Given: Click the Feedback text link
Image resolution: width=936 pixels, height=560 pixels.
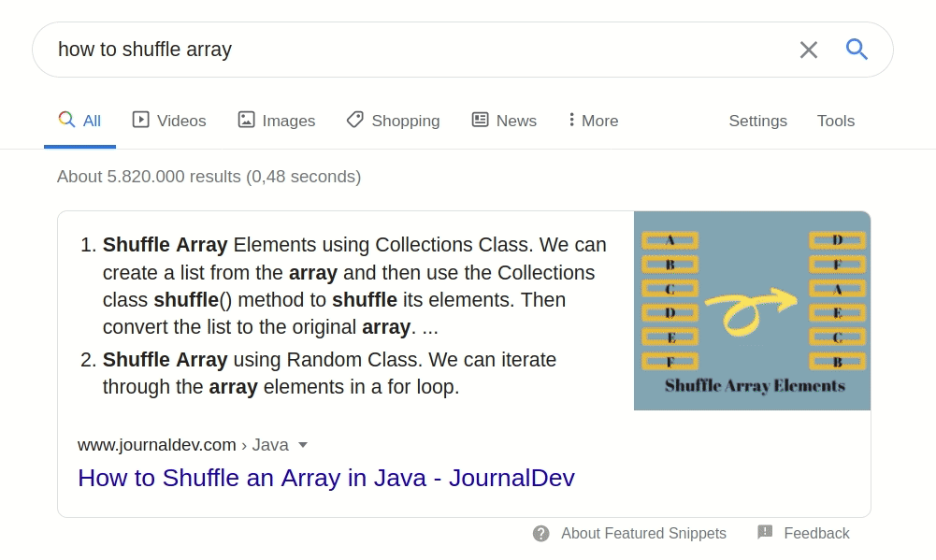Looking at the screenshot, I should pyautogui.click(x=816, y=534).
